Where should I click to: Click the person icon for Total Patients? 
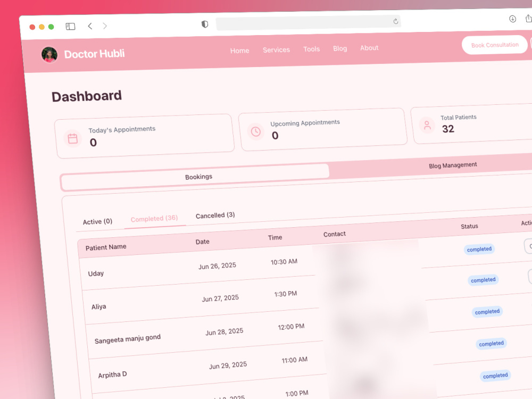427,125
